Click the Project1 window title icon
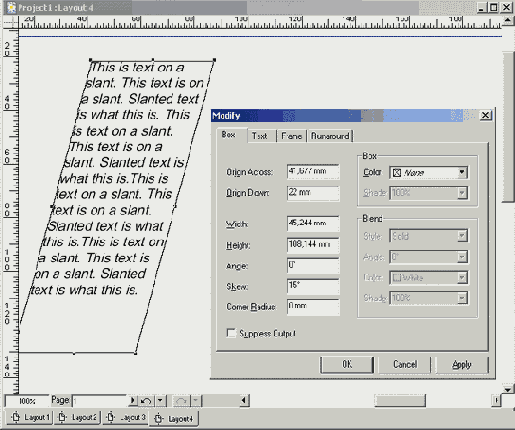 [x=11, y=7]
